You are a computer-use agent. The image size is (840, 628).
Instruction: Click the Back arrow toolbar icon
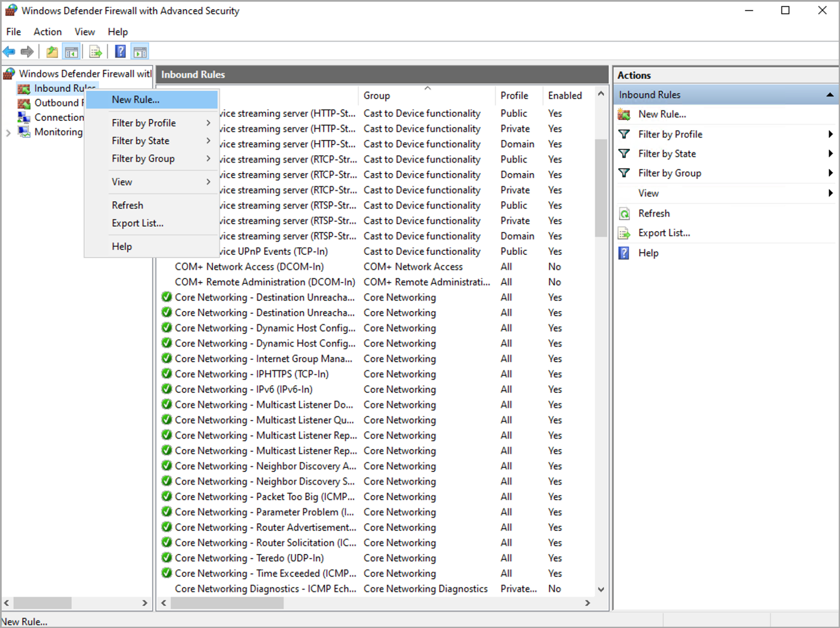coord(9,52)
